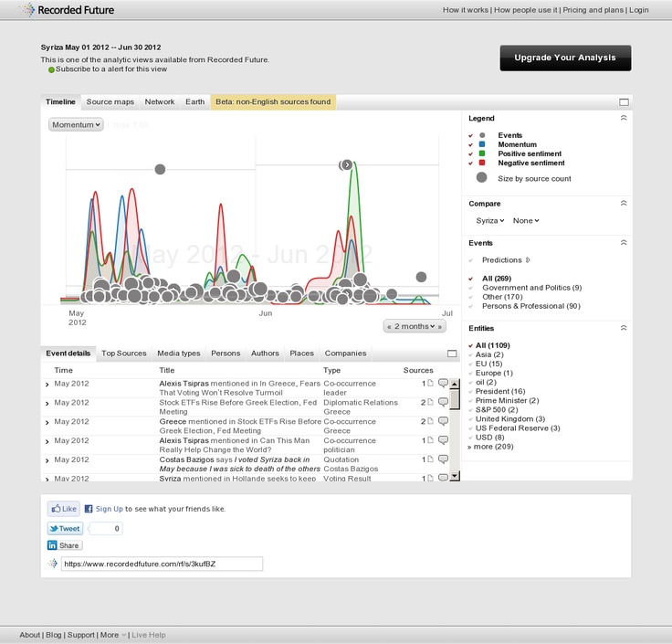
Task: Go to next period in range selector
Action: point(440,327)
